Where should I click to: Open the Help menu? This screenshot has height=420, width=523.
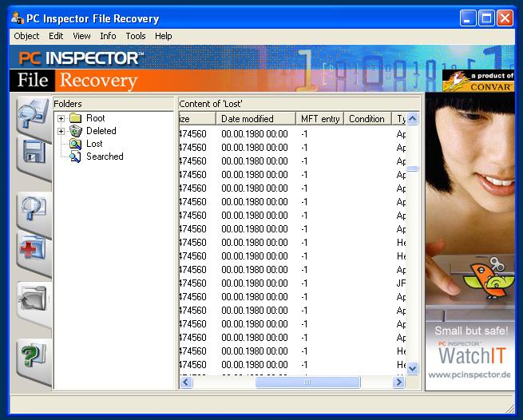164,36
